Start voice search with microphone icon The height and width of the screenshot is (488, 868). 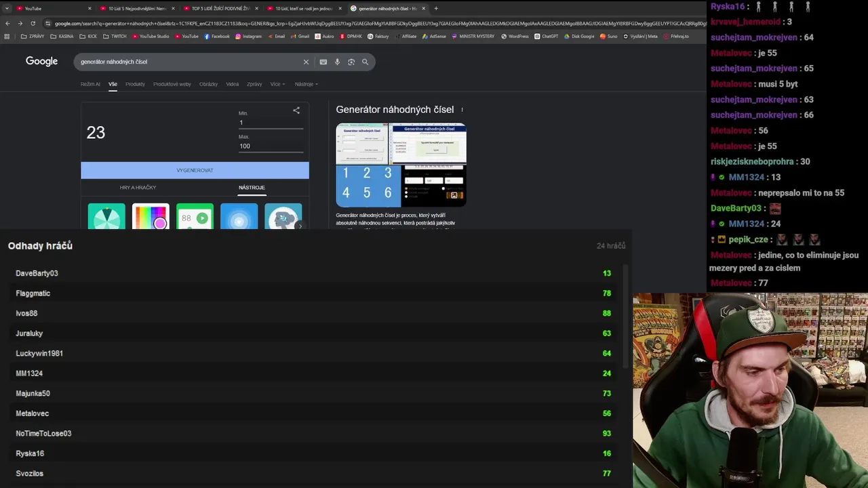click(337, 62)
